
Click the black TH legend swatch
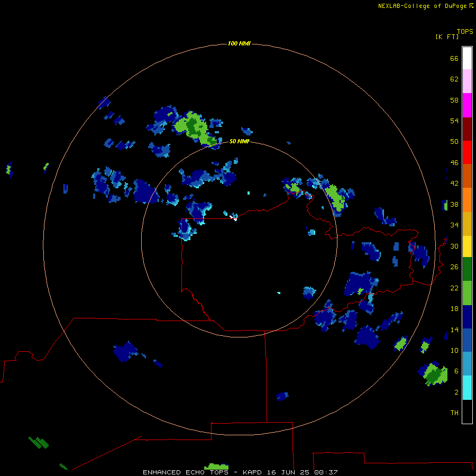pos(467,411)
